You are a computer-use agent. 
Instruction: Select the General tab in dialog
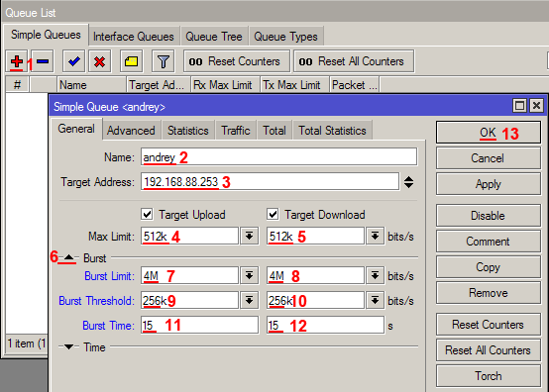tap(76, 129)
